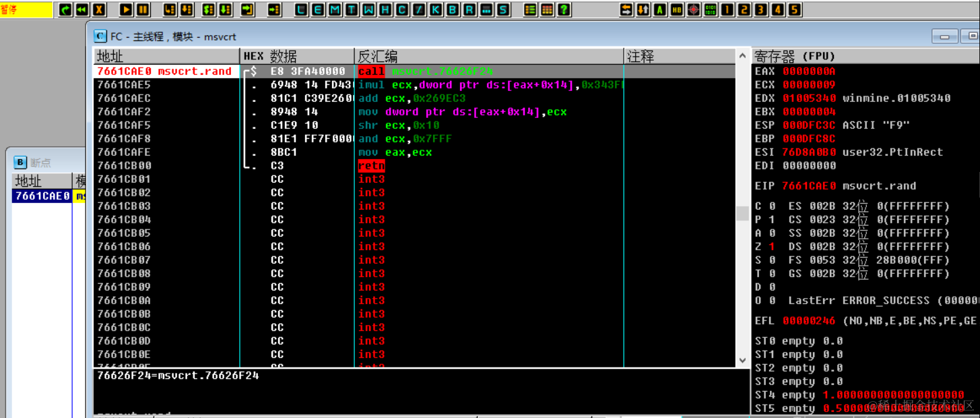The width and height of the screenshot is (980, 418).
Task: Click the binary 0101 toolbar icon
Action: point(711,9)
